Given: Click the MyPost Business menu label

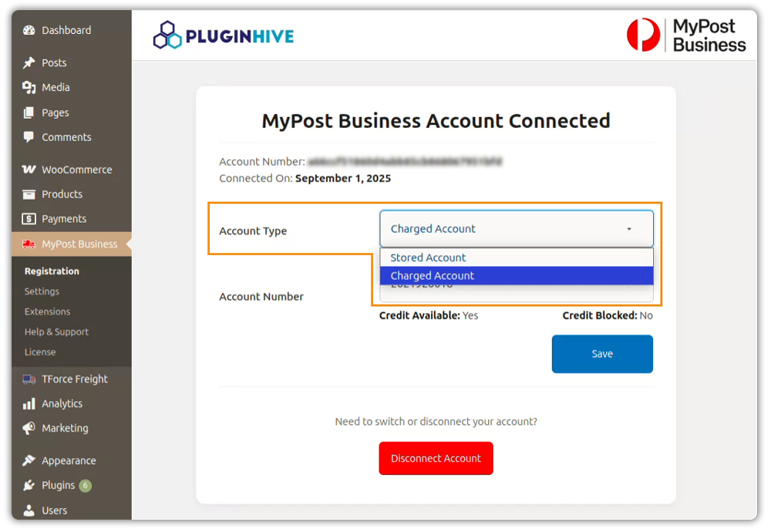Looking at the screenshot, I should (79, 244).
